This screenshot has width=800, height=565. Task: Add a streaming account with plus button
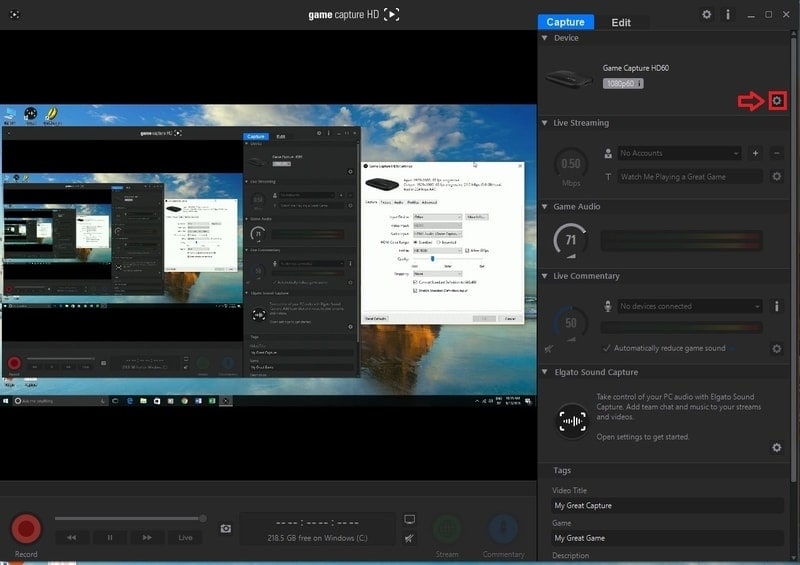pos(755,153)
